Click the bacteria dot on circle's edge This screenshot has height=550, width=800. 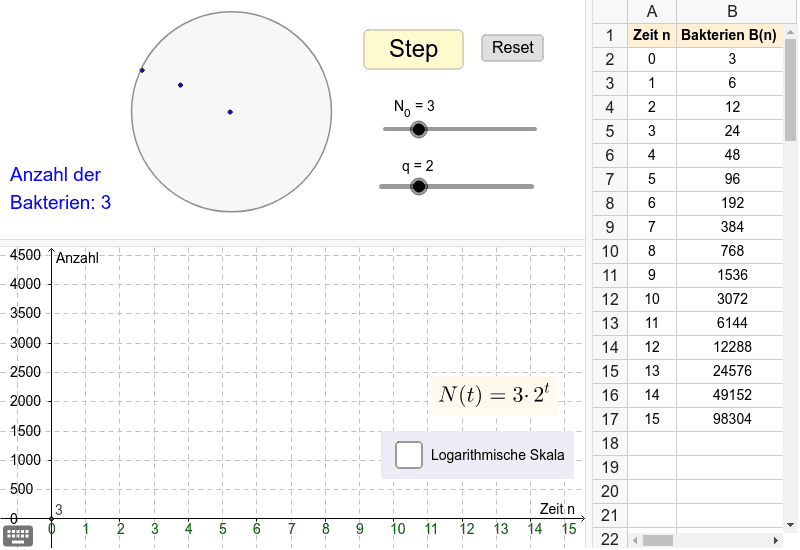pyautogui.click(x=142, y=70)
